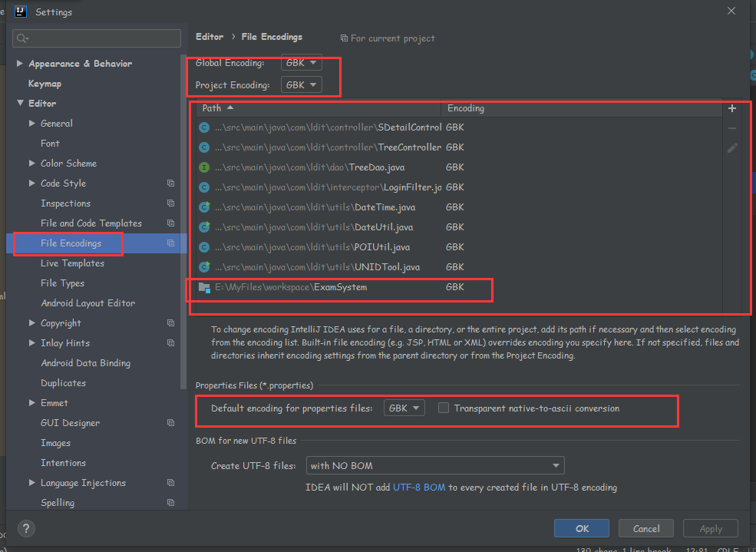
Task: Expand the Inlay Hints node
Action: 31,342
